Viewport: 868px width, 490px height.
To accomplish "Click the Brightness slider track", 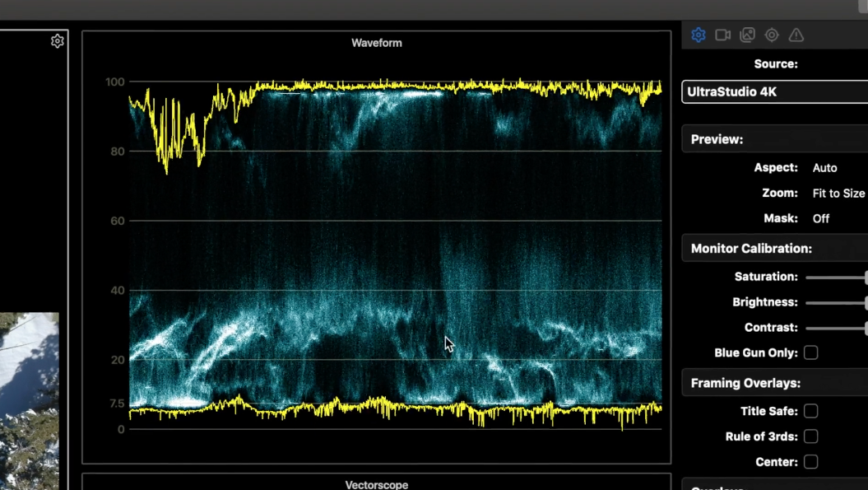I will point(835,303).
